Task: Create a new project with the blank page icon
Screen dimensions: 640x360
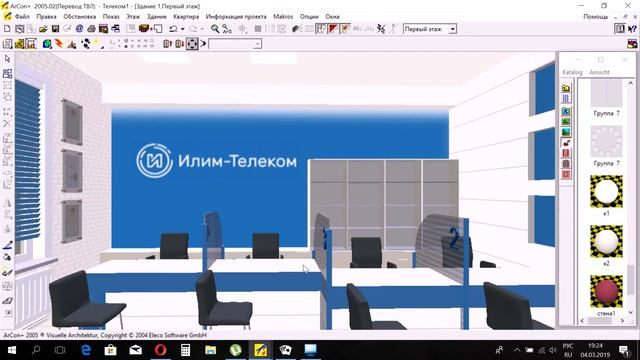Action: coord(7,29)
